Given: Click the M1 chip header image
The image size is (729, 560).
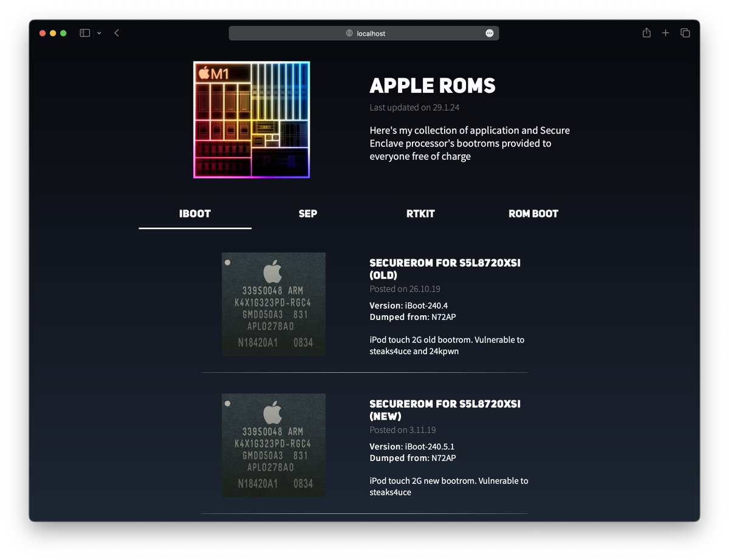Looking at the screenshot, I should click(252, 120).
